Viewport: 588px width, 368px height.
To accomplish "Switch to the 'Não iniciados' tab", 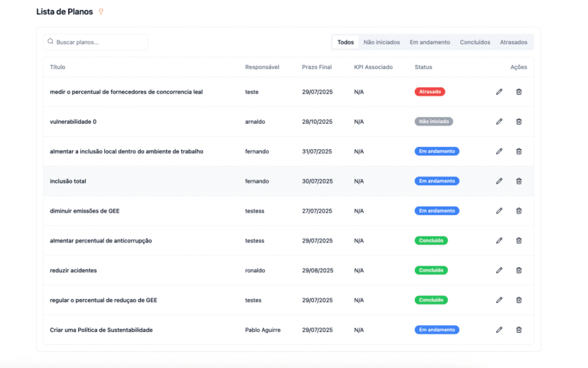I will coord(381,42).
